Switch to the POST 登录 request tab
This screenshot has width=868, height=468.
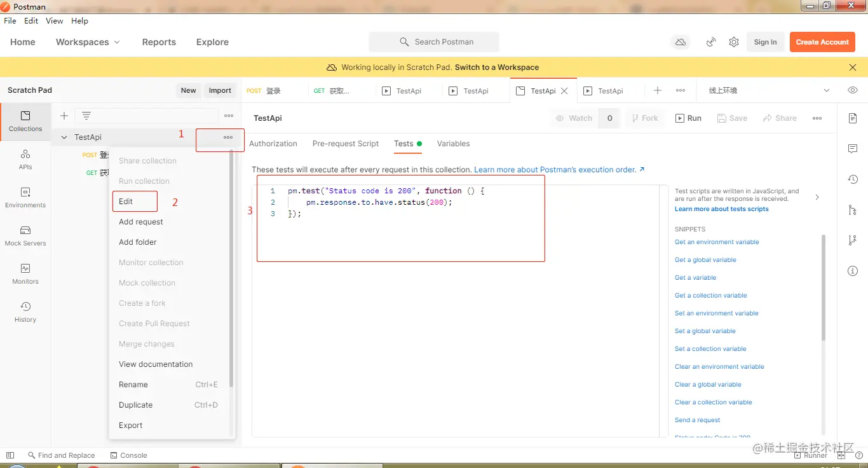point(273,91)
